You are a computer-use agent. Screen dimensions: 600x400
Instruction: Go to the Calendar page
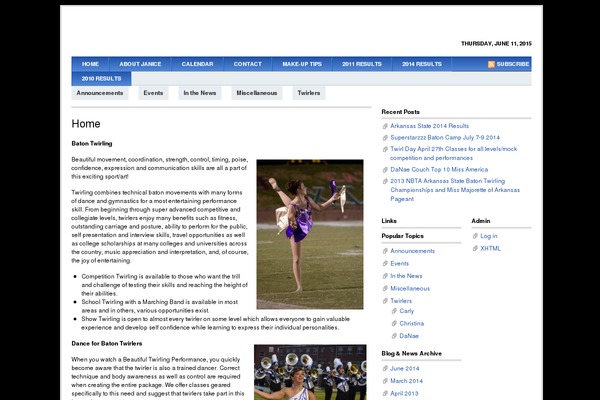(x=197, y=64)
